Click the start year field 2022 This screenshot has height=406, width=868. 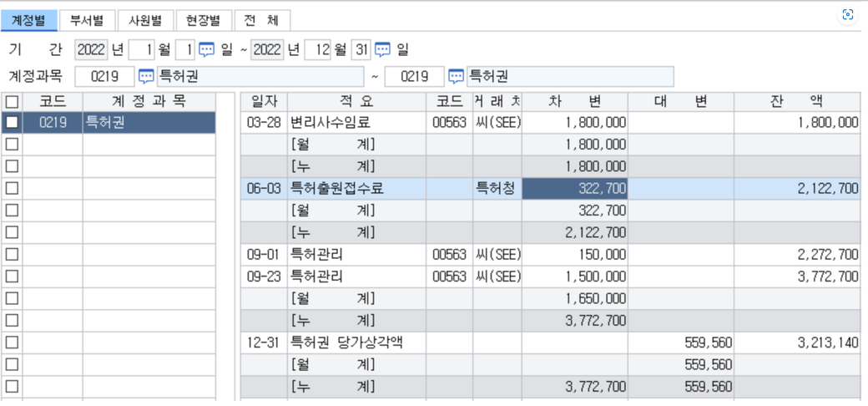click(x=91, y=49)
